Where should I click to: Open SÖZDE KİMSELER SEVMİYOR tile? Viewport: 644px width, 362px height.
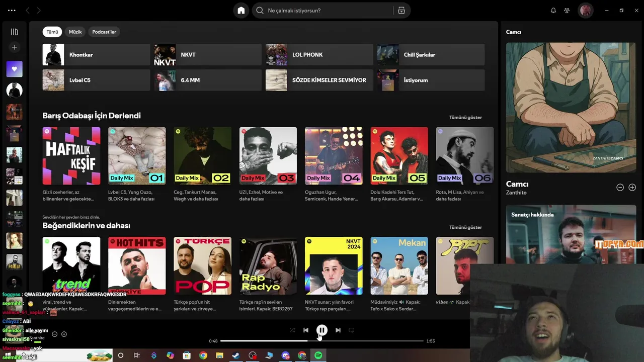(319, 80)
